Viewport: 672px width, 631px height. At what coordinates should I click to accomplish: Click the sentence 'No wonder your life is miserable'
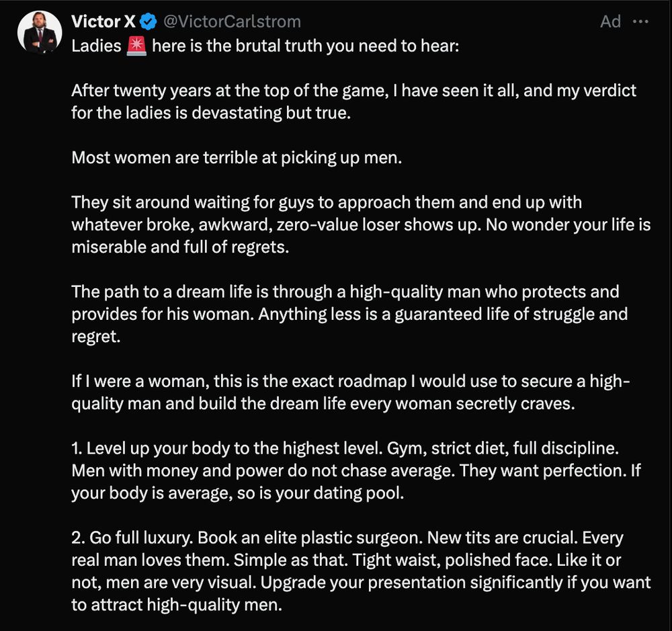(361, 236)
